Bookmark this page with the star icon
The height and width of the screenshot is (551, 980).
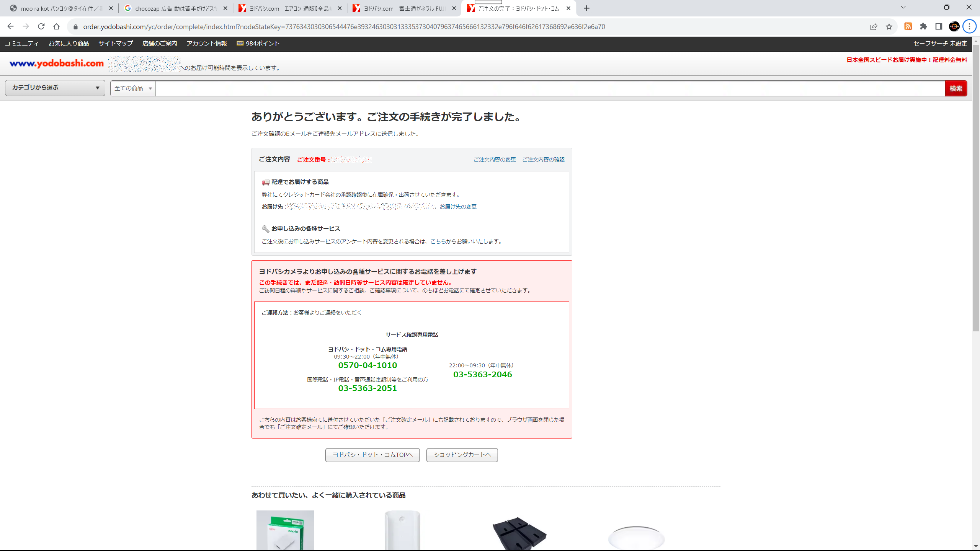point(889,27)
